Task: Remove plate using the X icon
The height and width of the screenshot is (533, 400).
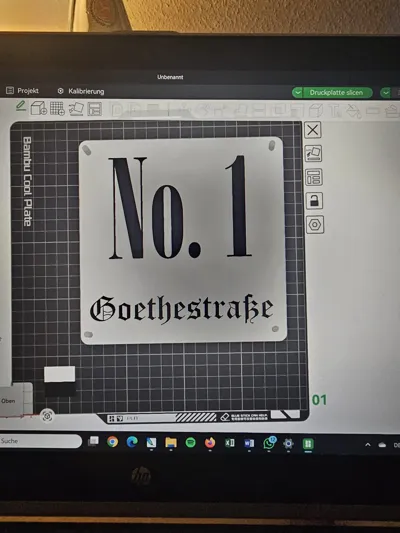Action: pos(313,130)
